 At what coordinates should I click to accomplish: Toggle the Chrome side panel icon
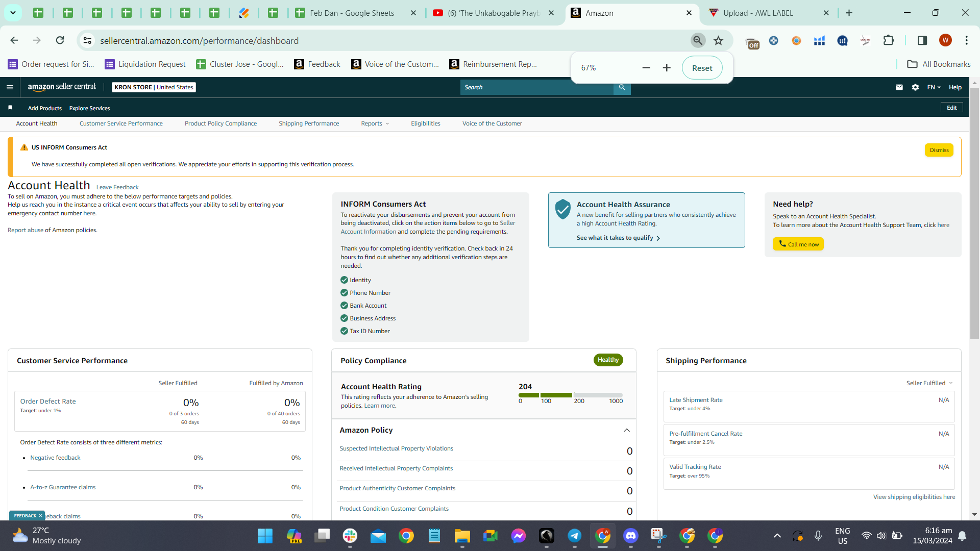pyautogui.click(x=922, y=40)
